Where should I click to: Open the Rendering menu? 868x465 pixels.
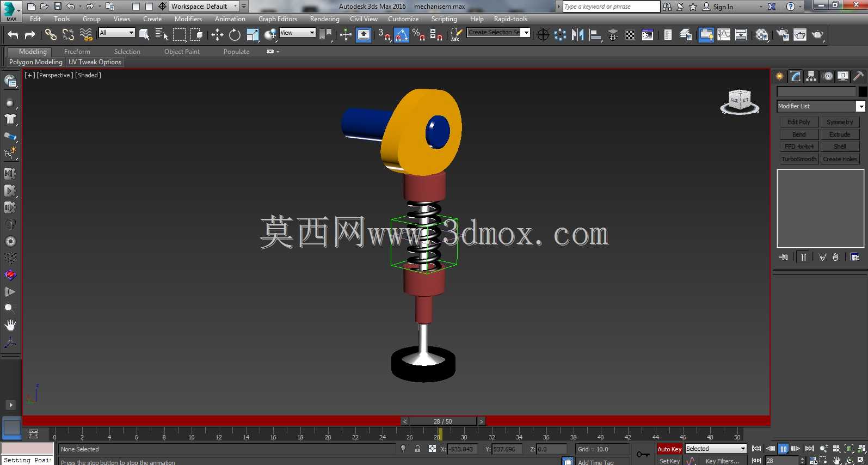click(x=324, y=19)
